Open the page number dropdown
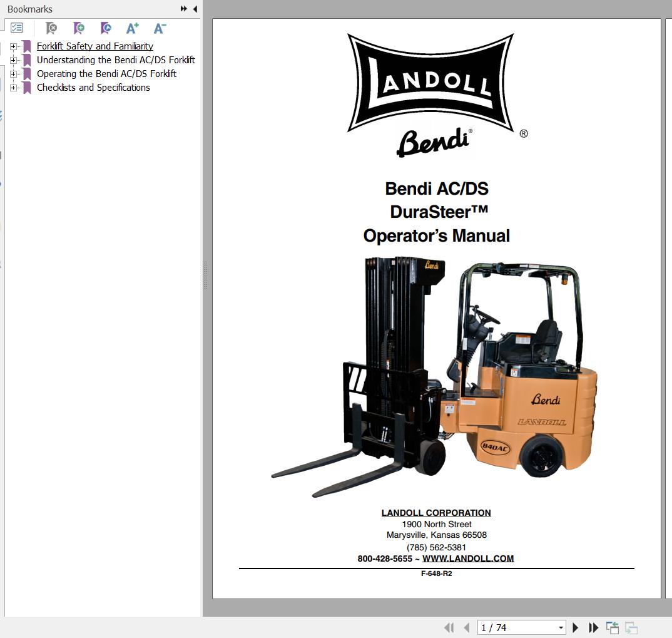672x638 pixels. 561,627
